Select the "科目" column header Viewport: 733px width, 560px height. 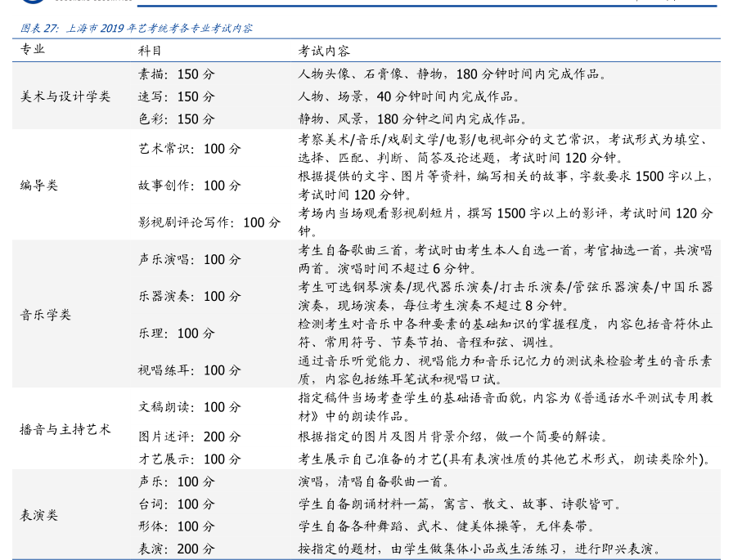pos(151,50)
